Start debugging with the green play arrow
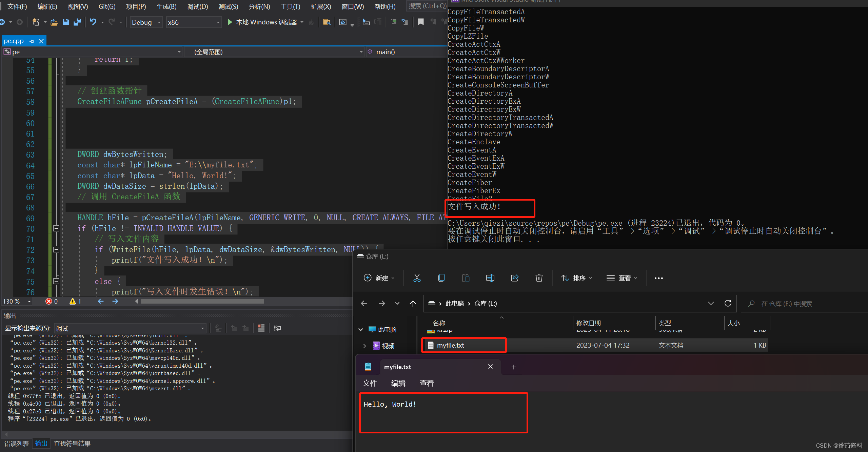The width and height of the screenshot is (868, 452). (230, 22)
